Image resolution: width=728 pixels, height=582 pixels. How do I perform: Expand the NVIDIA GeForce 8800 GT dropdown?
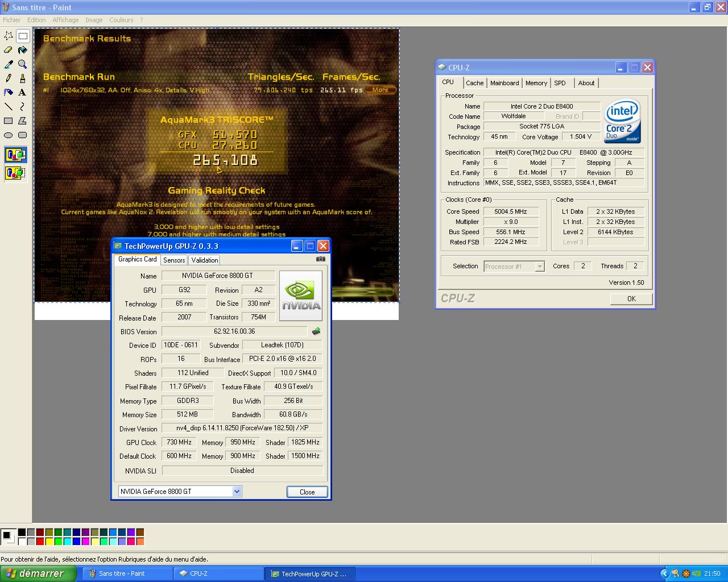pos(237,492)
